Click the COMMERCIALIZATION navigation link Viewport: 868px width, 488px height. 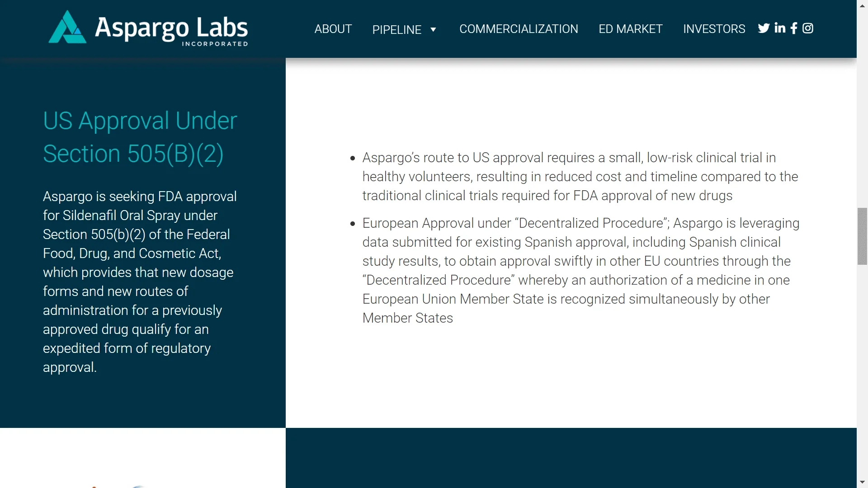(519, 28)
